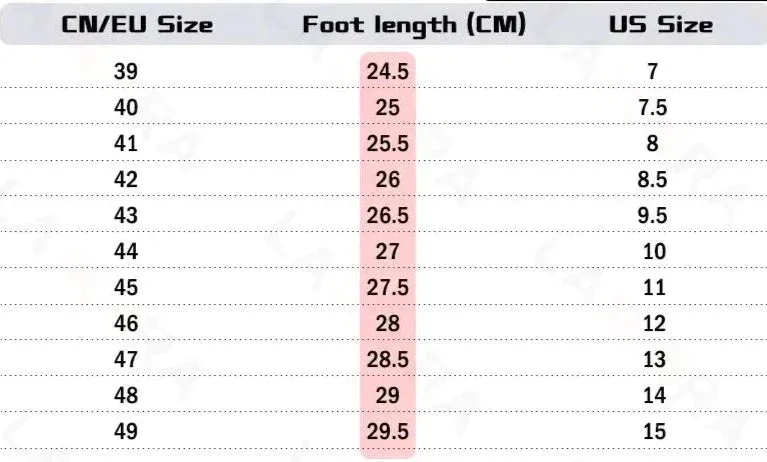Select the 29.5 foot length cell
This screenshot has height=462, width=767.
[387, 432]
